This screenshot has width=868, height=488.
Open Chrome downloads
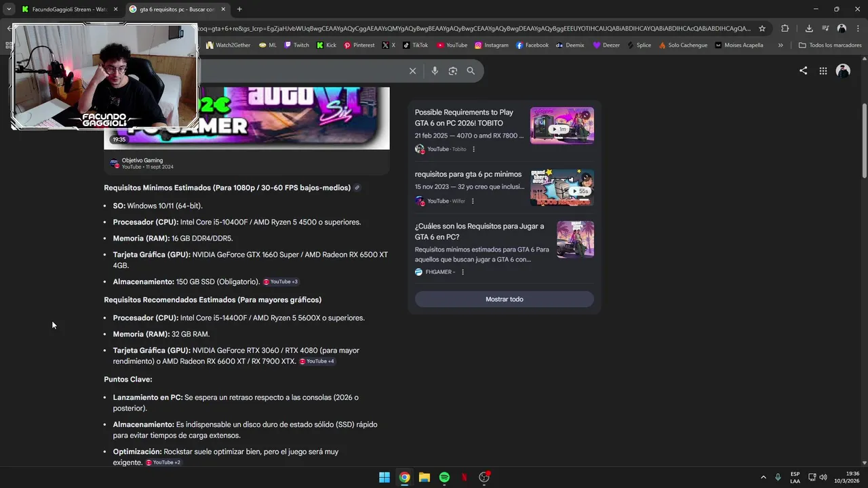809,28
